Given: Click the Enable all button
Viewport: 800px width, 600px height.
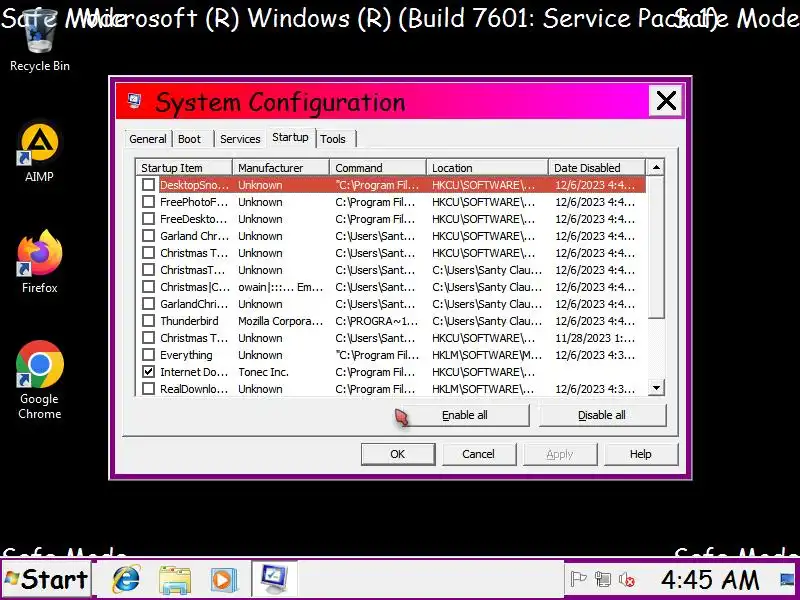Looking at the screenshot, I should pos(464,415).
